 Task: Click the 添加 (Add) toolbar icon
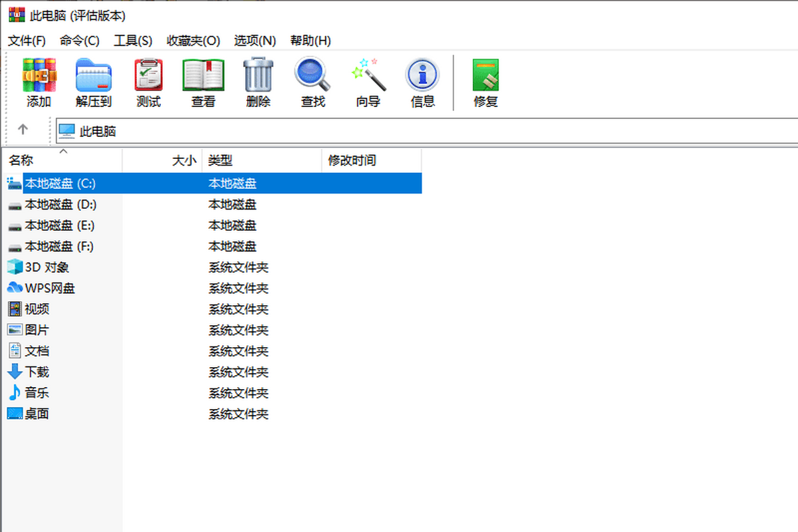(x=39, y=74)
